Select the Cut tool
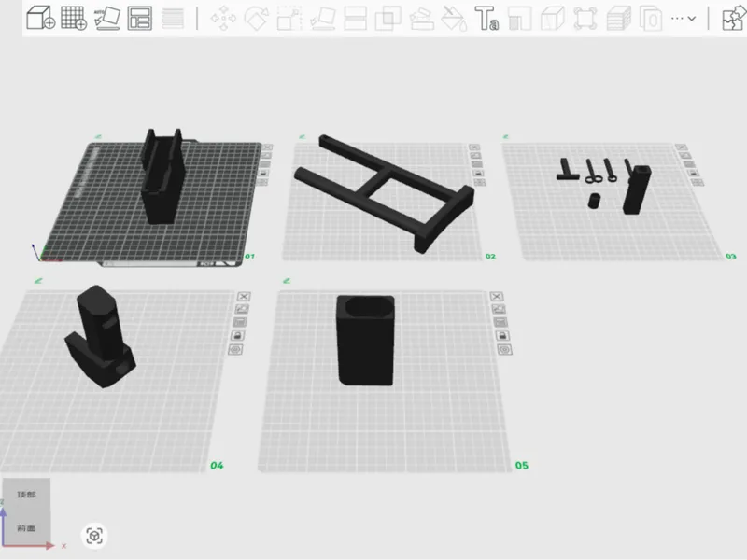Image resolution: width=747 pixels, height=560 pixels. pos(356,18)
